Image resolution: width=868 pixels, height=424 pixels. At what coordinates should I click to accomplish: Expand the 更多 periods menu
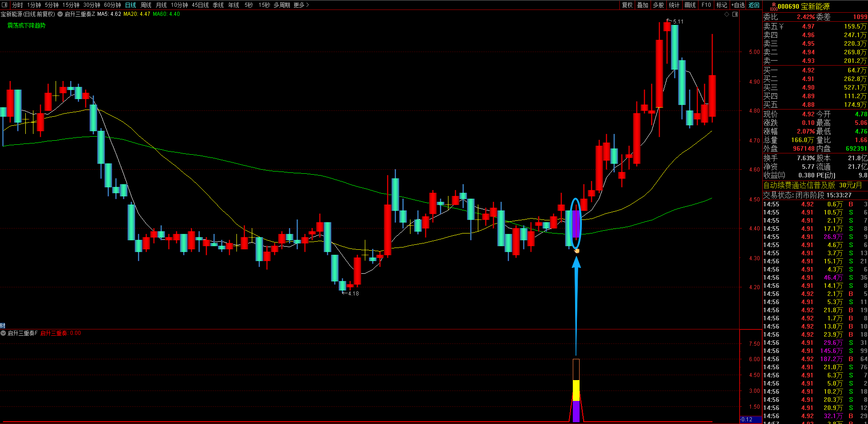(301, 5)
